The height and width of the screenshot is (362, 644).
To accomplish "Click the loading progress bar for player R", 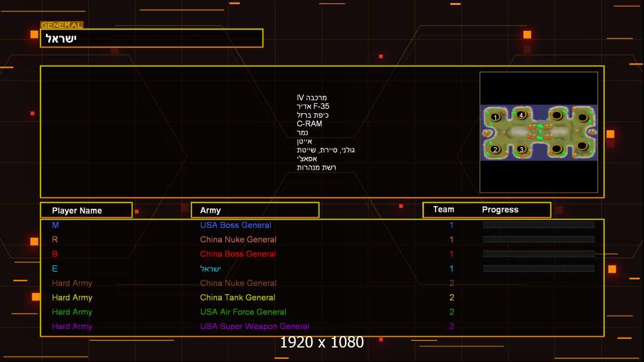I will pyautogui.click(x=539, y=239).
